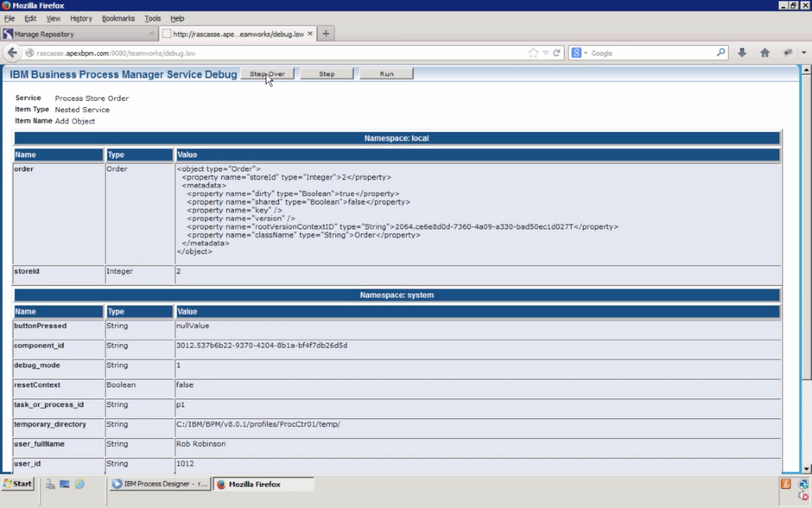Click the page scrollbar down arrow
The height and width of the screenshot is (508, 812).
806,469
